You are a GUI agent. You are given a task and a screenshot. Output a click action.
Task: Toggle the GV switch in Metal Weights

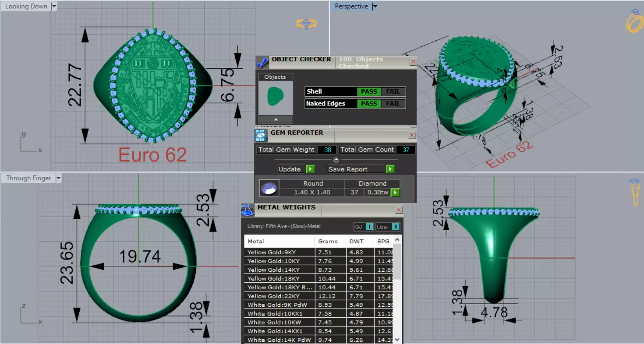[x=364, y=227]
